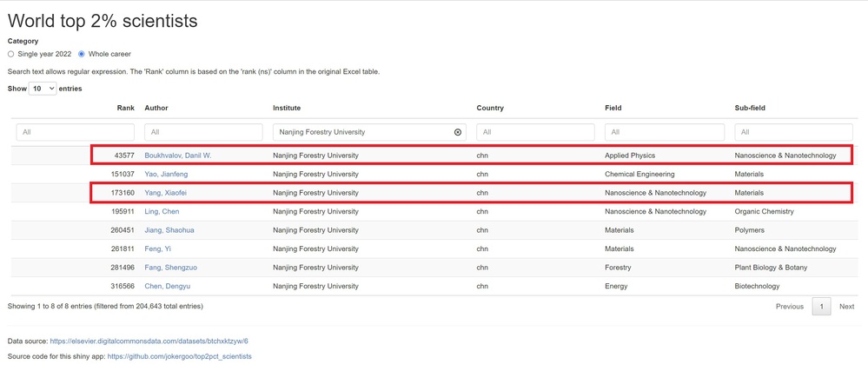Viewport: 868px width, 371px height.
Task: Open author link Boukhvalov, Danil W.
Action: (x=178, y=156)
